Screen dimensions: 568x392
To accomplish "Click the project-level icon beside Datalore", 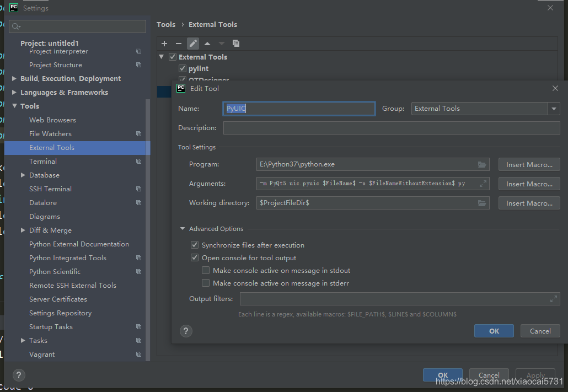I will (138, 202).
